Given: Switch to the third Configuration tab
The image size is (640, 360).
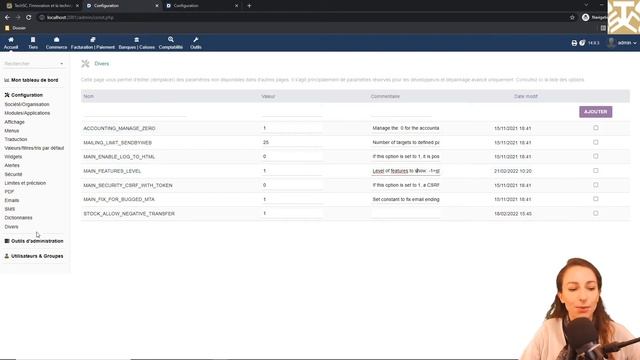Looking at the screenshot, I should pos(202,6).
